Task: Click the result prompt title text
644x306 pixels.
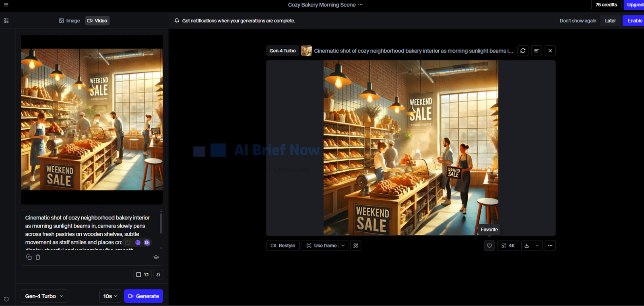Action: (414, 51)
